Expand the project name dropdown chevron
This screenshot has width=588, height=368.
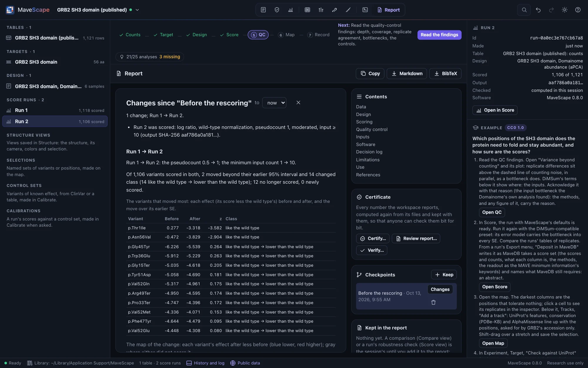coord(137,10)
